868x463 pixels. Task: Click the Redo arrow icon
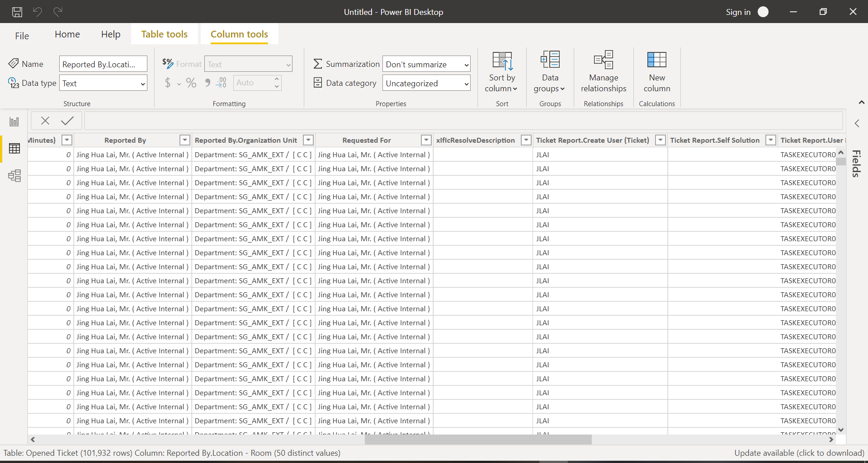(58, 12)
